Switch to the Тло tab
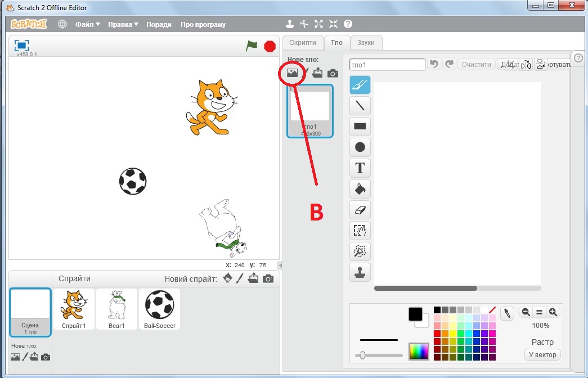Screen dimensions: 588x378 point(336,43)
